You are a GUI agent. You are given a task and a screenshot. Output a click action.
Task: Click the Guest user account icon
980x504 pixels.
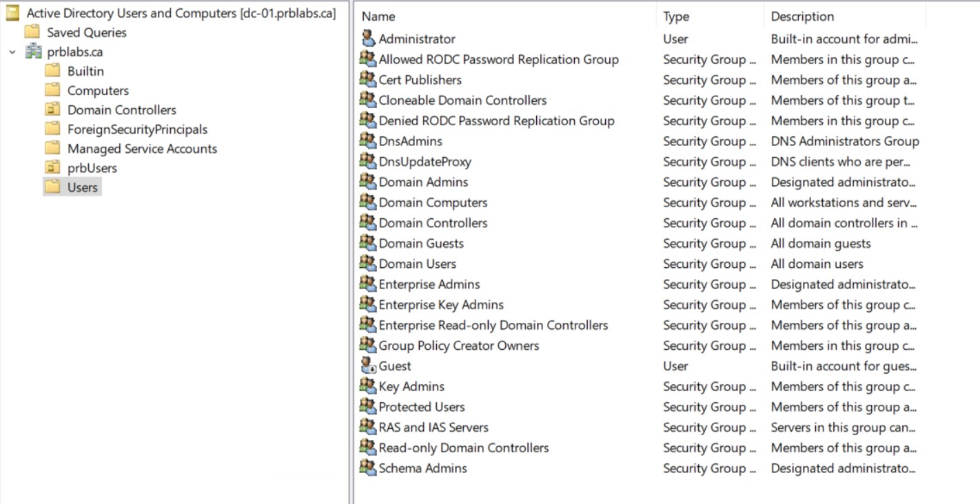[x=368, y=366]
